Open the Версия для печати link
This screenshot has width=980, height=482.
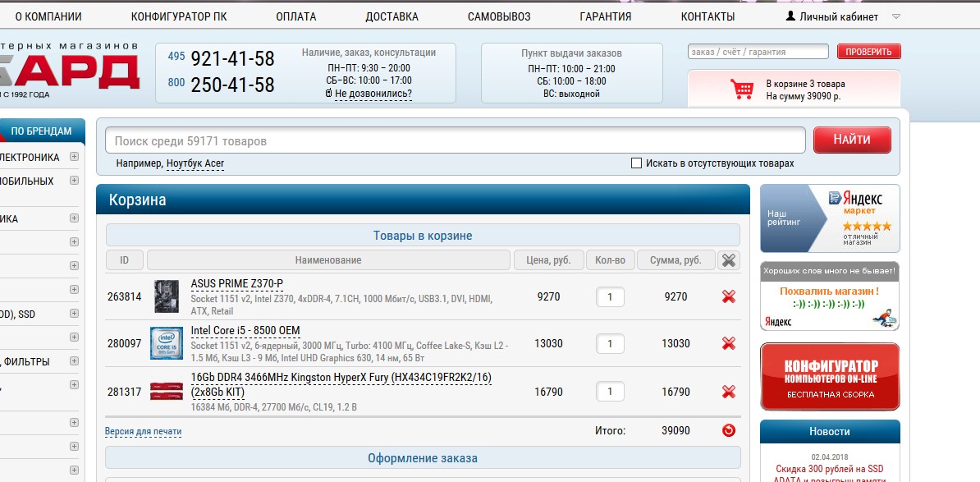pyautogui.click(x=143, y=431)
